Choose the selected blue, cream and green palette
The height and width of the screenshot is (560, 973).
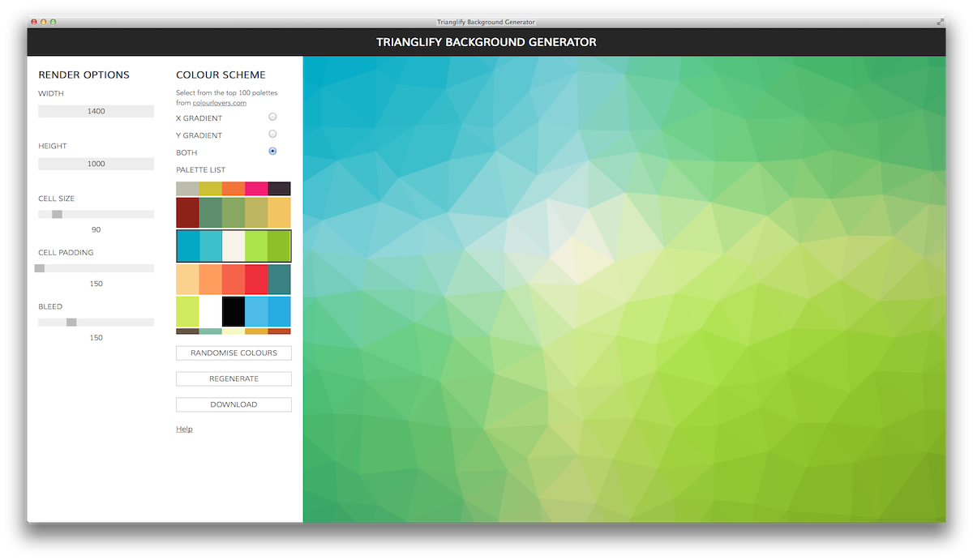pyautogui.click(x=234, y=246)
